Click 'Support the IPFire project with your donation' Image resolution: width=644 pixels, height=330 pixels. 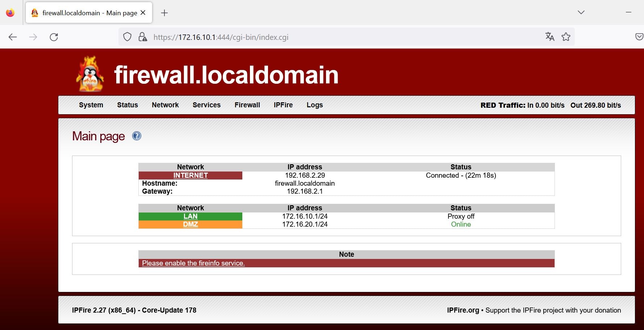click(553, 310)
